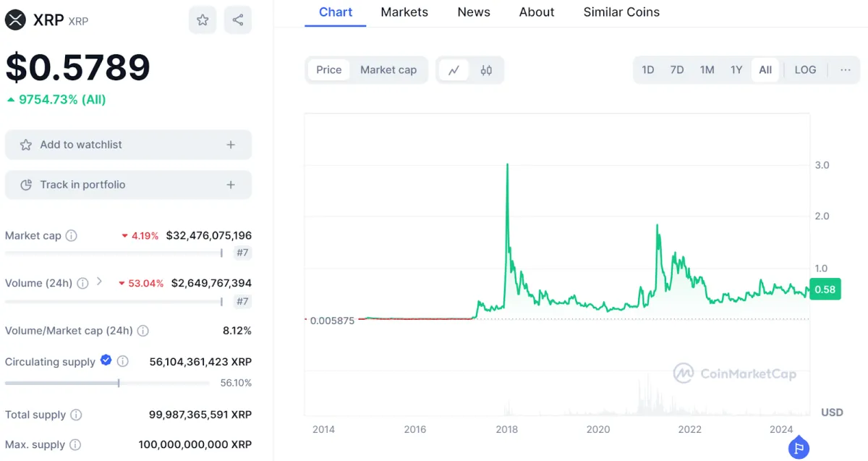Set chart range to All
This screenshot has height=461, width=868.
click(765, 70)
